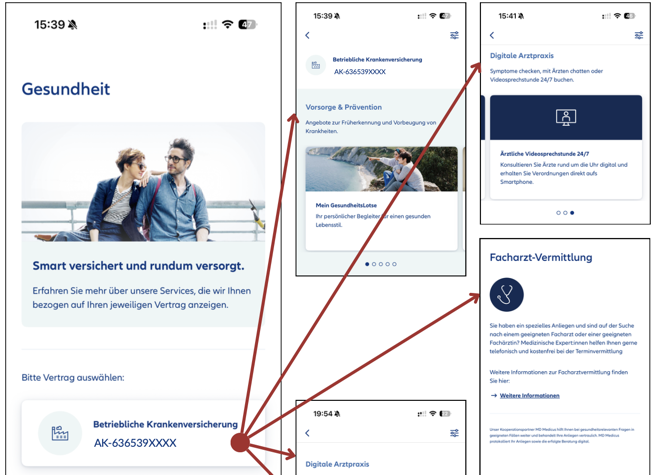Viewport: 655px width, 475px height.
Task: Tap muted bell icon next to 15:39 on Gesundheit screen
Action: [x=73, y=25]
